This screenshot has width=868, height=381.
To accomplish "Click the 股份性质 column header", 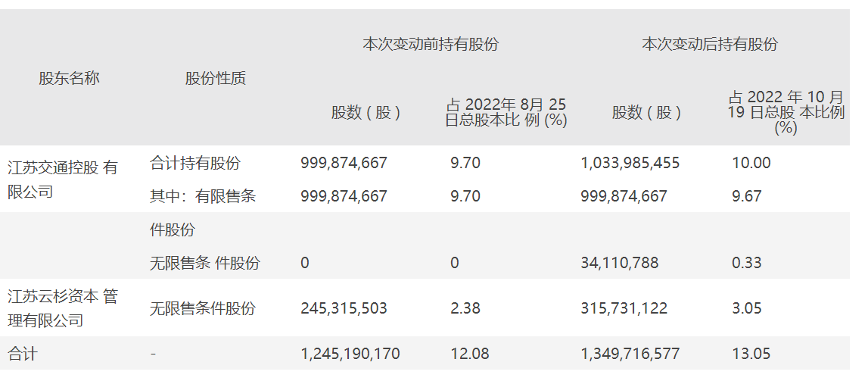I will (215, 78).
